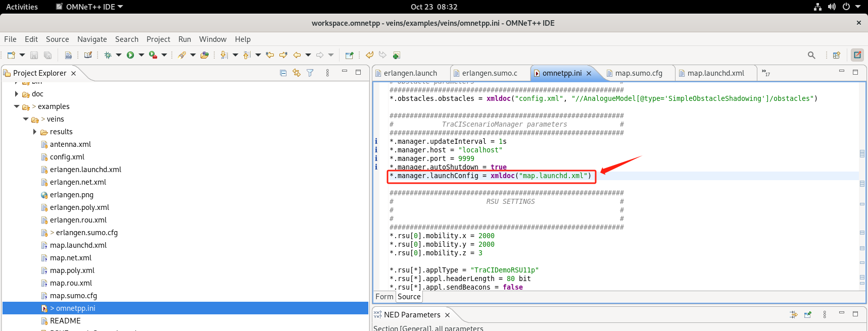Open the OMNeT++ IDE app menu
Viewport: 868px width, 331px height.
point(89,7)
